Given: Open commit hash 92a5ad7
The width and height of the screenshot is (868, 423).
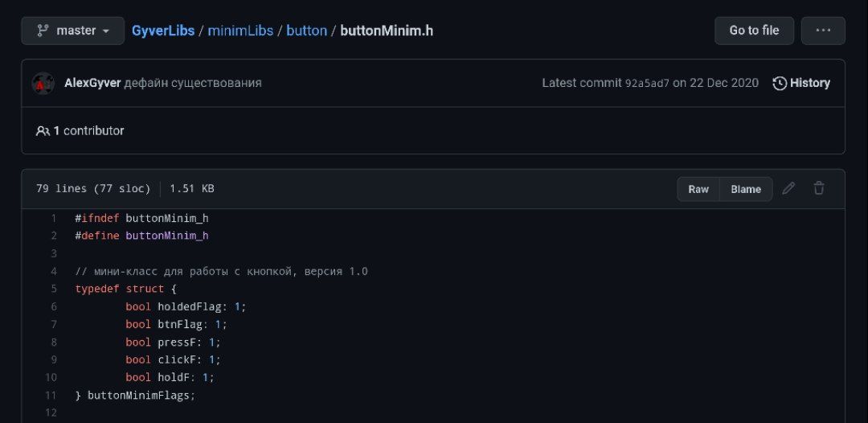Looking at the screenshot, I should (647, 83).
